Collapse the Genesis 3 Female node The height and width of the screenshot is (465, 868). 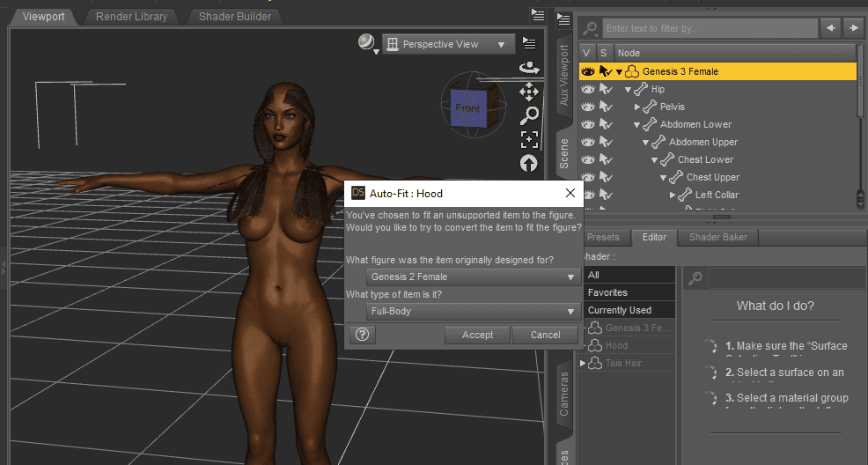click(620, 72)
